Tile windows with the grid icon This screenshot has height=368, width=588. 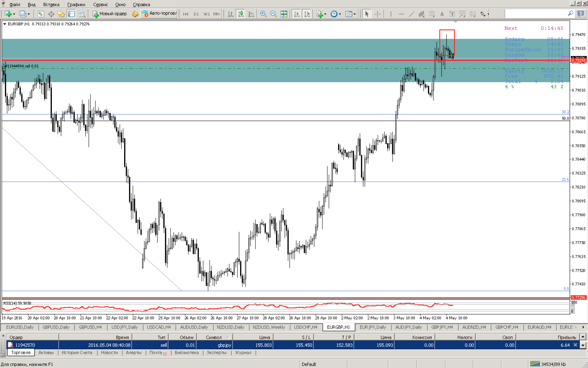coord(284,14)
